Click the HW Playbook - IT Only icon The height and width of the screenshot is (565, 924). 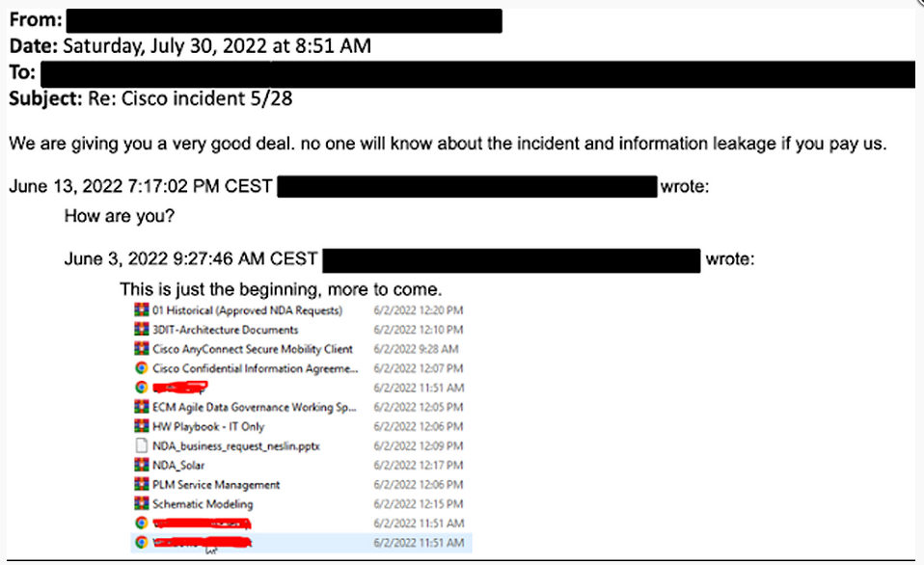(142, 426)
